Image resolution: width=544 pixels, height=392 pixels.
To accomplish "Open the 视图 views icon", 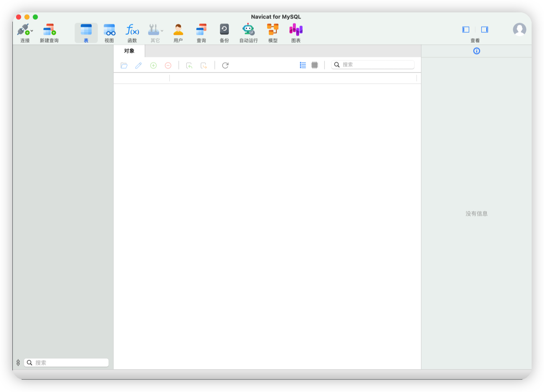I will [x=109, y=30].
